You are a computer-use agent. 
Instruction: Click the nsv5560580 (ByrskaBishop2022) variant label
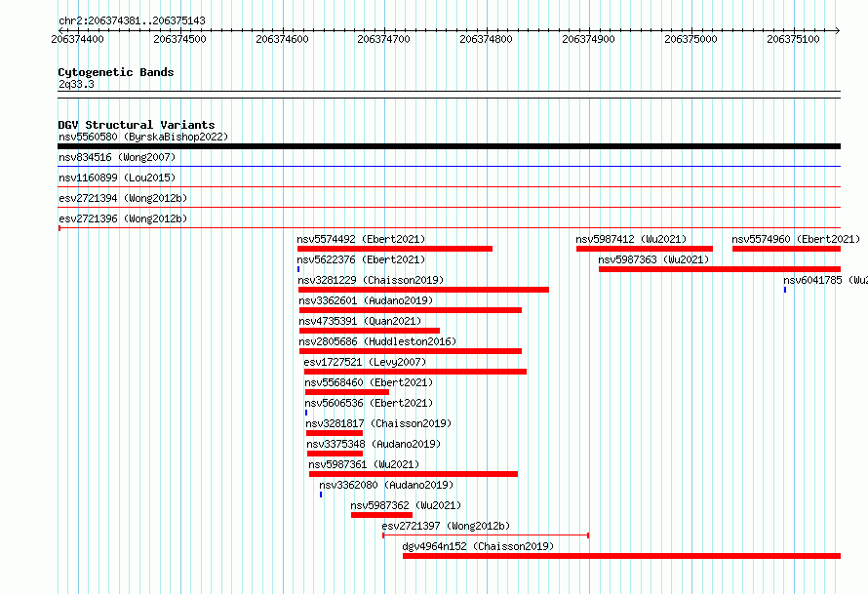click(143, 137)
